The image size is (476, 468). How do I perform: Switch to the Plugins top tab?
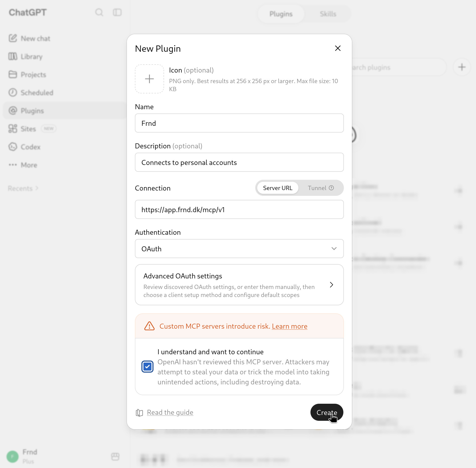(x=281, y=14)
